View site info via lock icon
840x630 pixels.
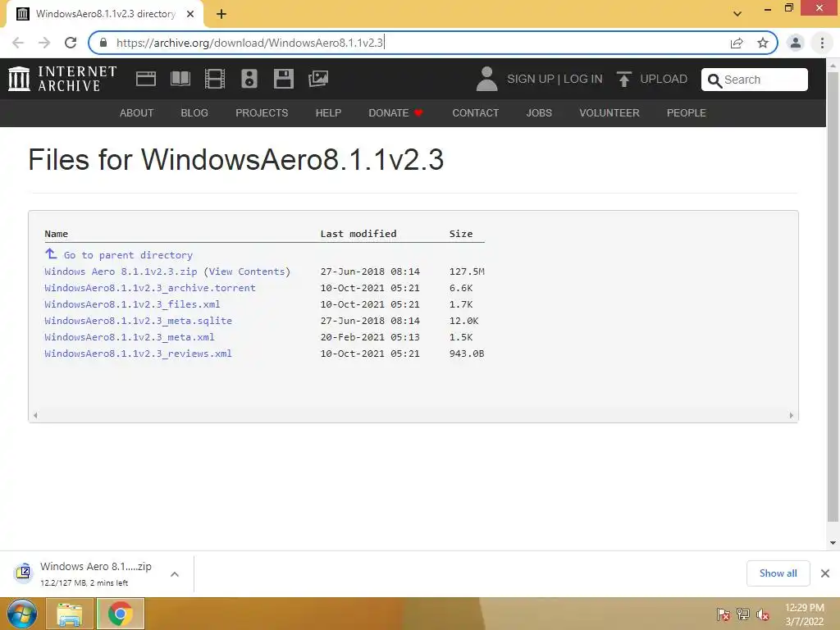click(103, 43)
